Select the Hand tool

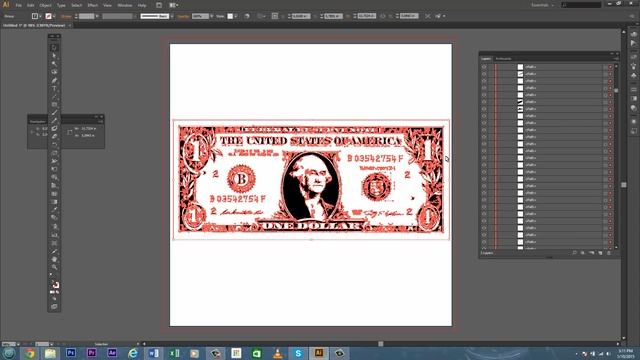tap(54, 259)
